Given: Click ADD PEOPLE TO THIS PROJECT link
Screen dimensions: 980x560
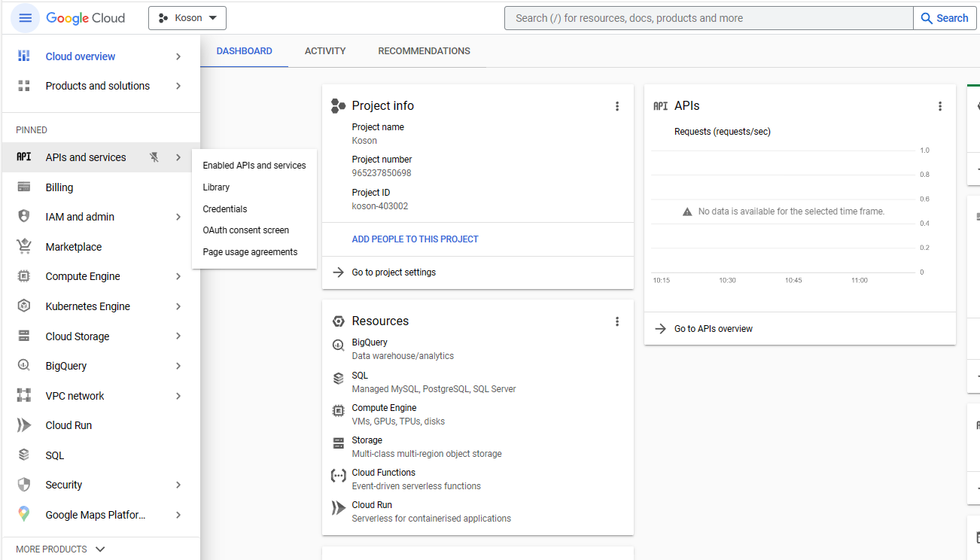Looking at the screenshot, I should [x=415, y=239].
